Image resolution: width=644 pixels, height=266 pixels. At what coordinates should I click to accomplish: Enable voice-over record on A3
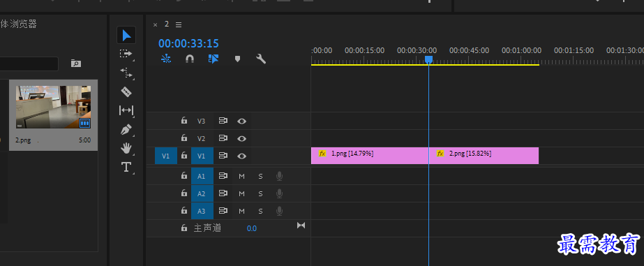[x=279, y=211]
